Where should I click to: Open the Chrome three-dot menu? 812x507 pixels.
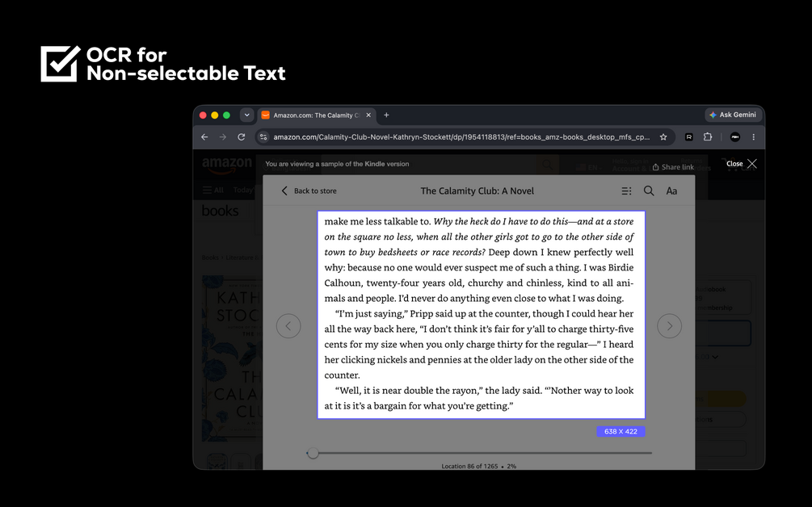coord(754,137)
